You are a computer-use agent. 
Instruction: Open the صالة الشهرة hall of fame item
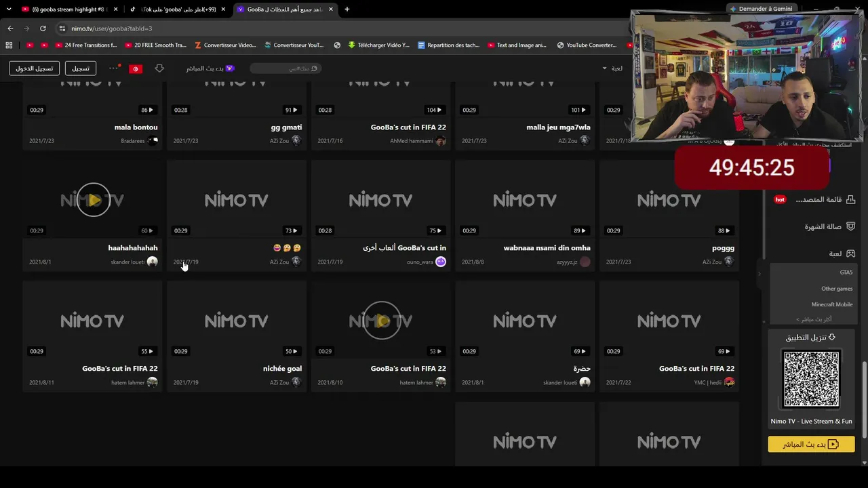coord(830,226)
